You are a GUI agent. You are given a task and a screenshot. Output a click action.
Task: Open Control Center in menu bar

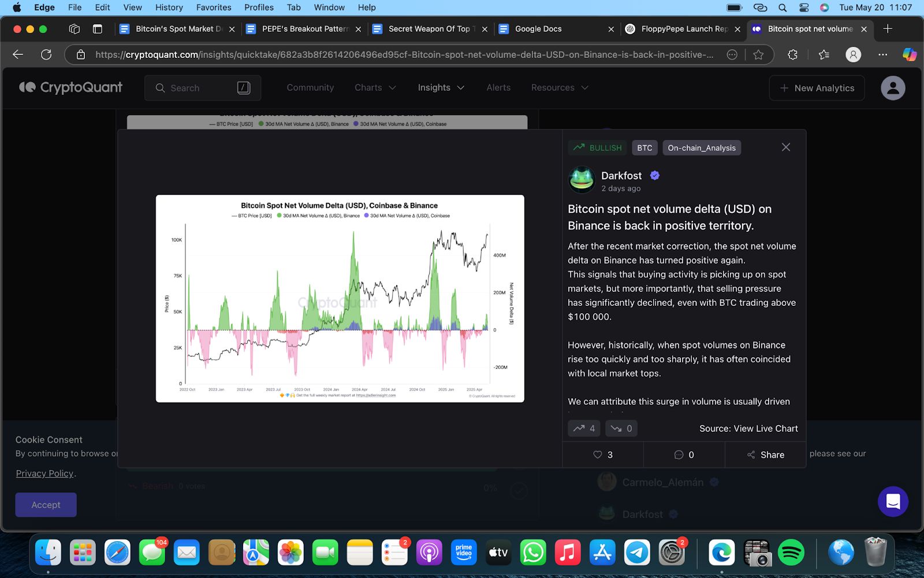coord(803,8)
